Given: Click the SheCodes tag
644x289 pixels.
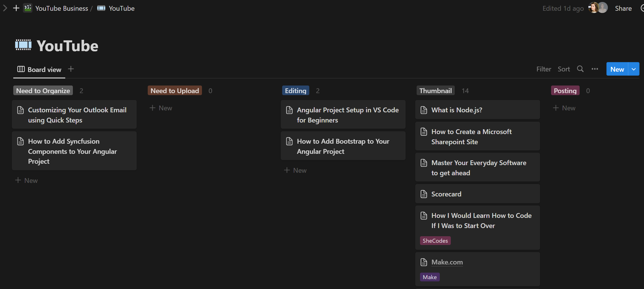Looking at the screenshot, I should click(x=435, y=241).
